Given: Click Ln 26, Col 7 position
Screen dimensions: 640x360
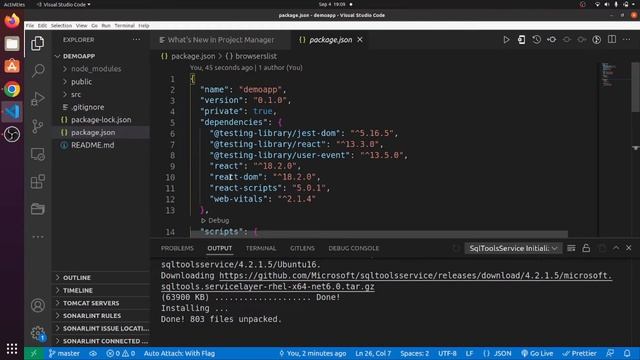Looking at the screenshot, I should [x=373, y=353].
